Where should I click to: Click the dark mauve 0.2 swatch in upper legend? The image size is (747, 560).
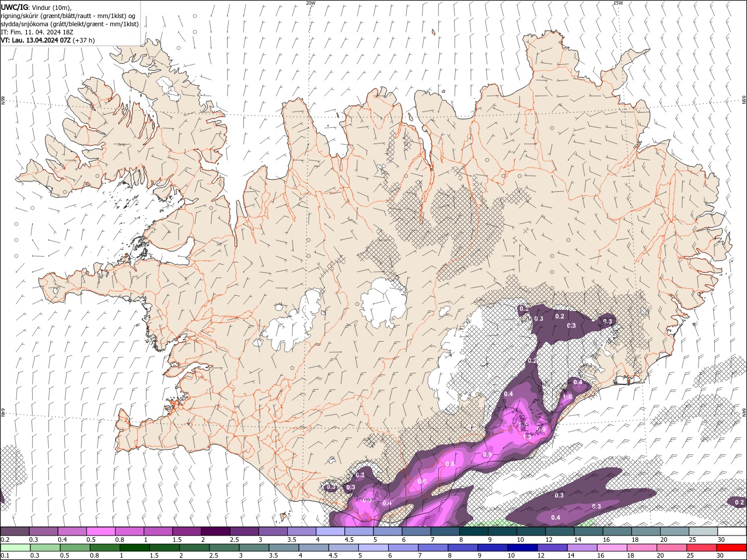tap(15, 531)
